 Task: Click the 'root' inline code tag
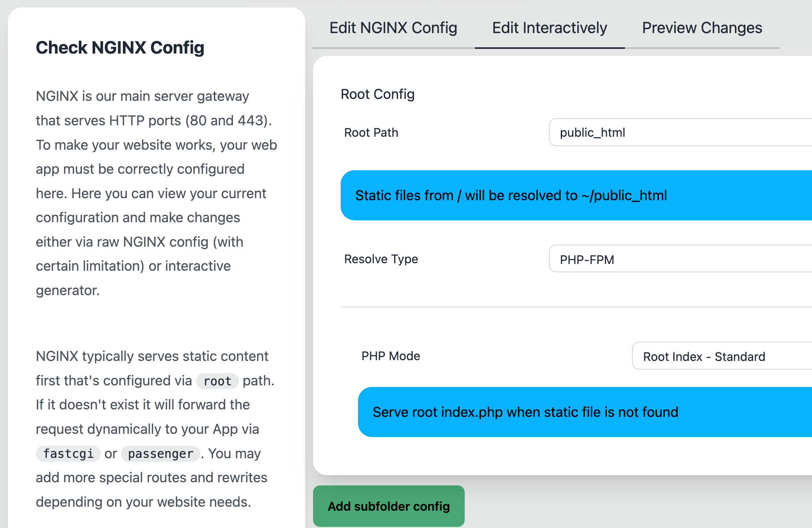(217, 381)
